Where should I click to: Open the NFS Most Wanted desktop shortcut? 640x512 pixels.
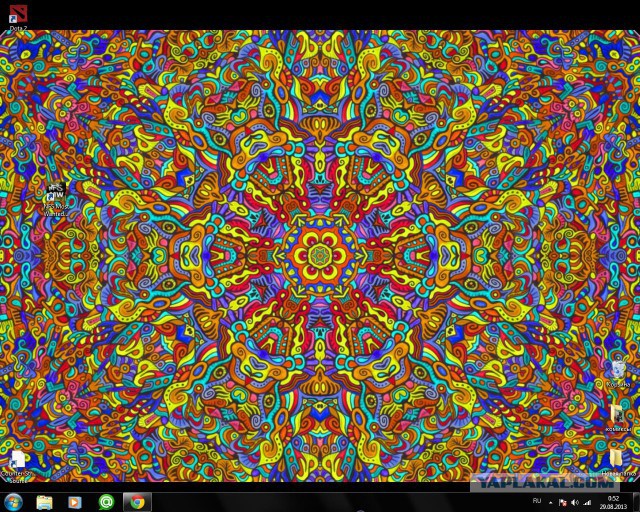pyautogui.click(x=56, y=199)
